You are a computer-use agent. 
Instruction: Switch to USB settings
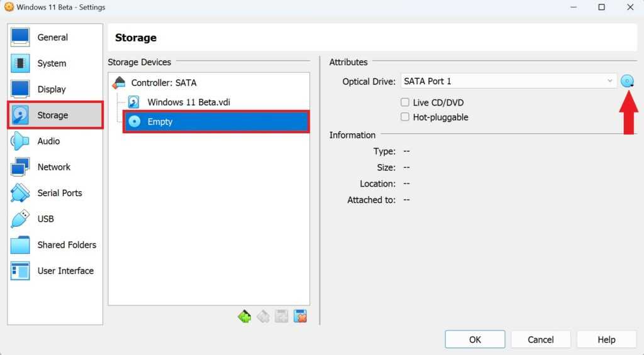tap(45, 219)
